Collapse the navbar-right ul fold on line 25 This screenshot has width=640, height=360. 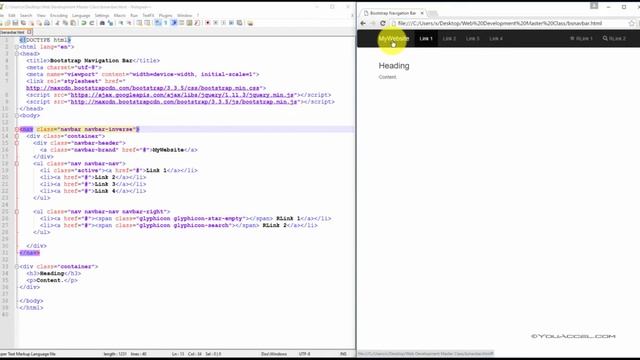(17, 212)
